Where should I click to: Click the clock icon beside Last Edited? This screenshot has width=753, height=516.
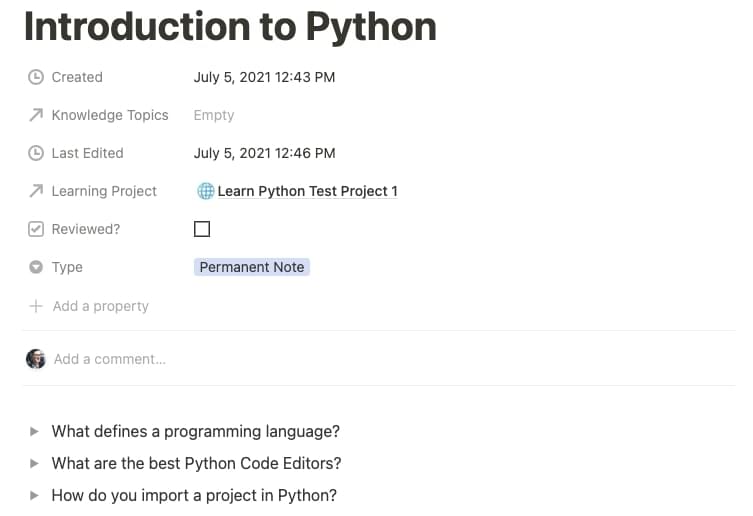36,153
